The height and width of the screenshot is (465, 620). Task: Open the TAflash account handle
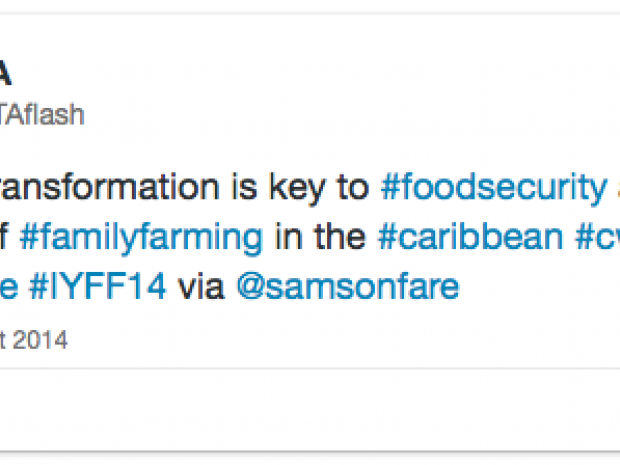43,115
